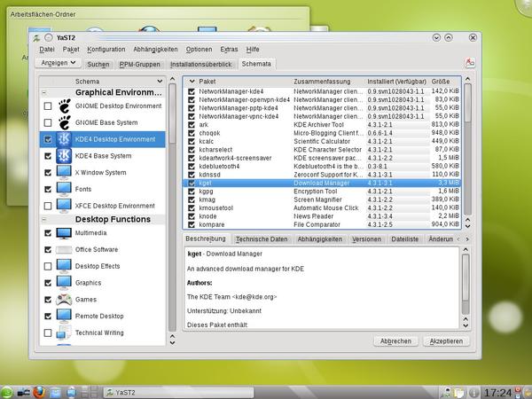Click the Abbrechen button

(x=395, y=341)
